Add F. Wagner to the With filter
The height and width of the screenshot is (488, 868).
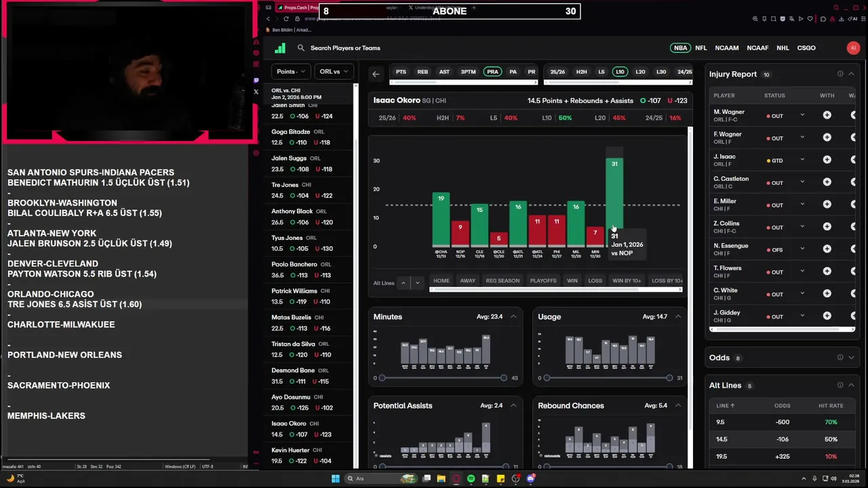[x=827, y=138]
